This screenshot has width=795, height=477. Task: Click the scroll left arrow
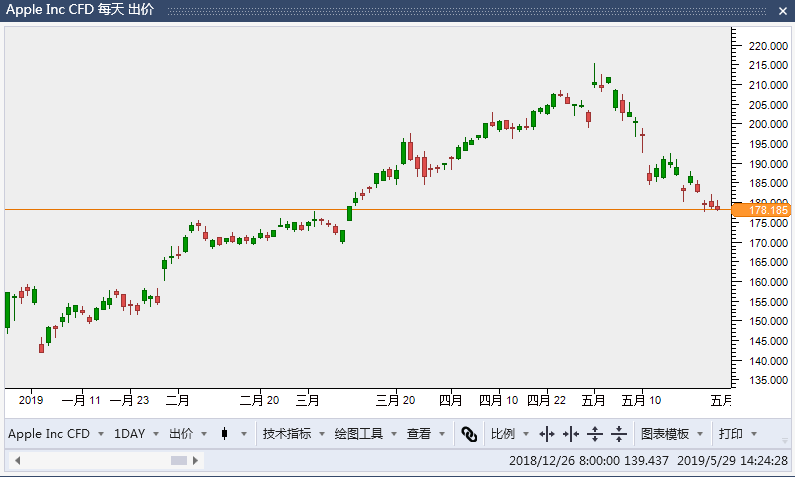[18, 460]
